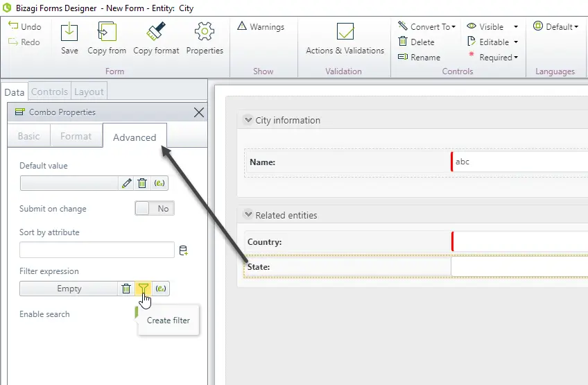Click the Bizagi logo icon
Viewport: 588px width, 385px height.
7,8
